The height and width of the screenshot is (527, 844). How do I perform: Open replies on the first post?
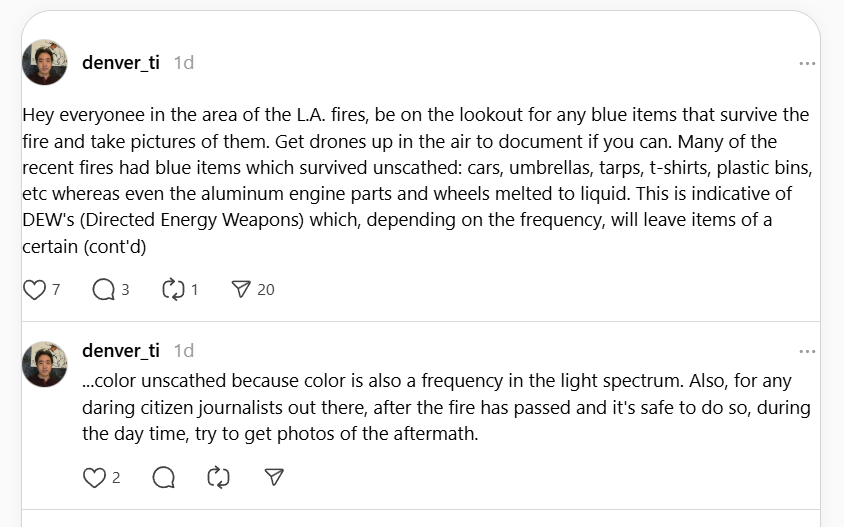(104, 289)
